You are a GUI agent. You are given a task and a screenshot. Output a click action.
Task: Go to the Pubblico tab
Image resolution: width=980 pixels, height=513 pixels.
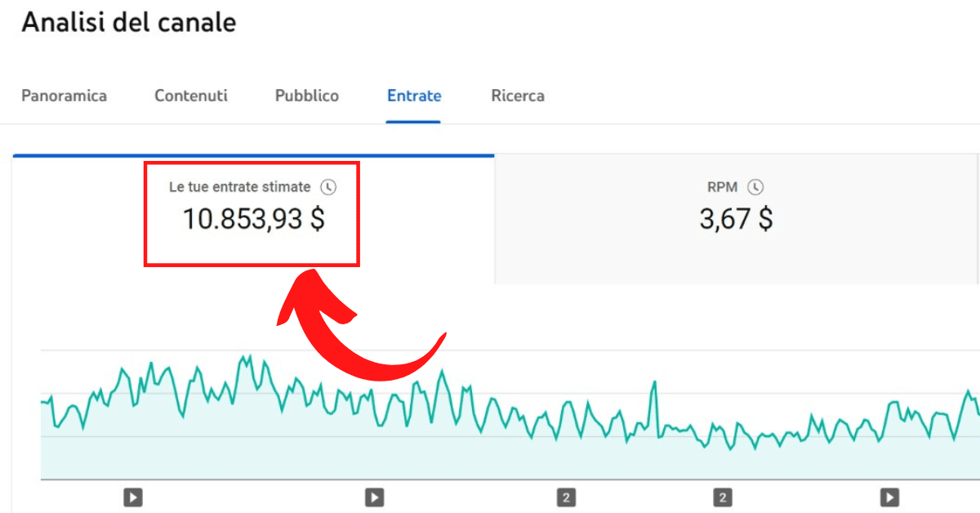pyautogui.click(x=307, y=96)
